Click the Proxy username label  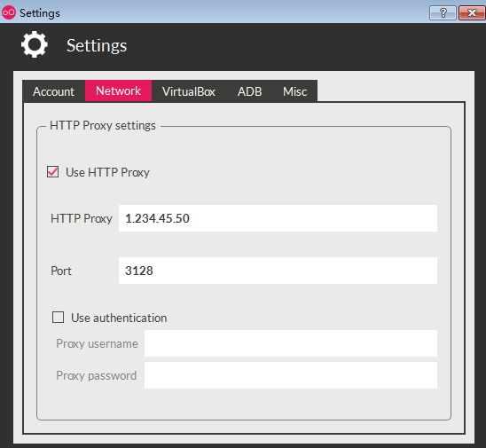[x=97, y=344]
